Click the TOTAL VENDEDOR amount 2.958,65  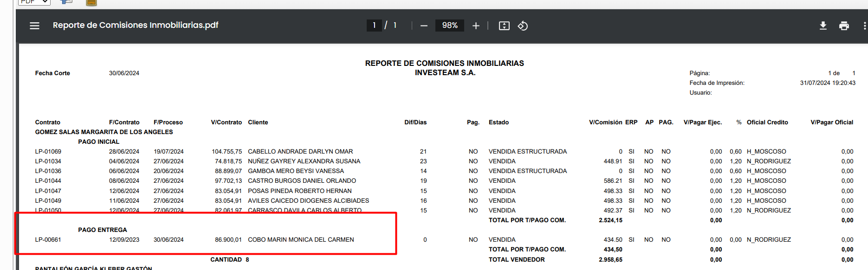(x=610, y=260)
